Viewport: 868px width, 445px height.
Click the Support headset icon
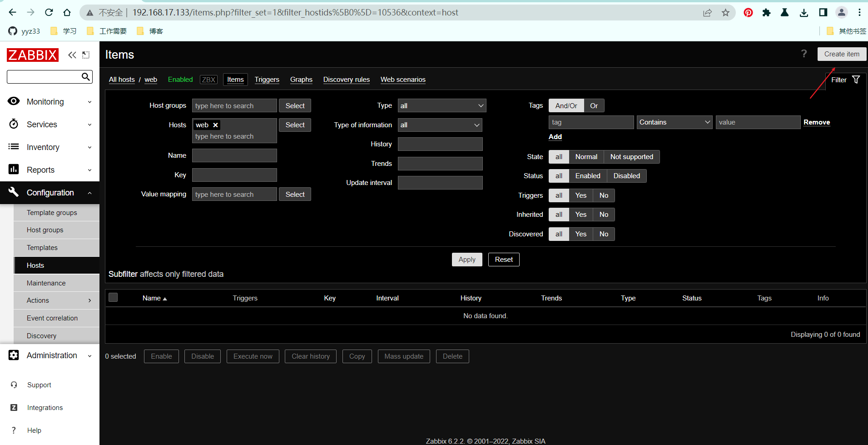coord(14,385)
